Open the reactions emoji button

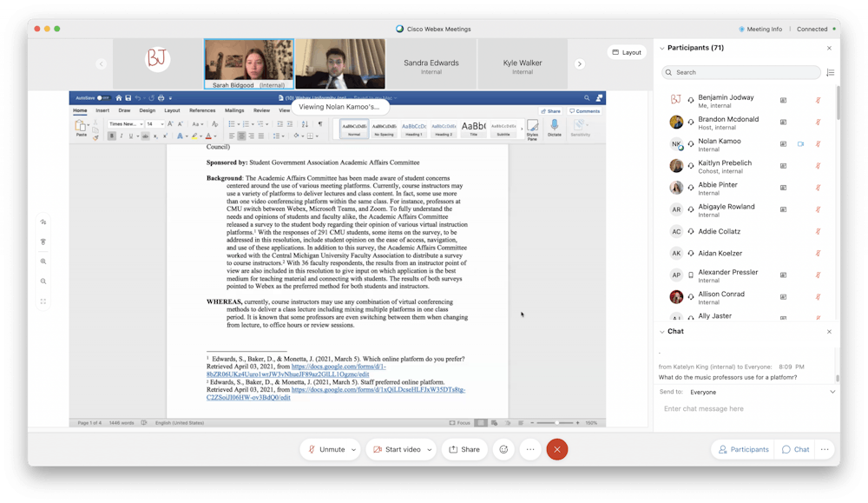(503, 449)
